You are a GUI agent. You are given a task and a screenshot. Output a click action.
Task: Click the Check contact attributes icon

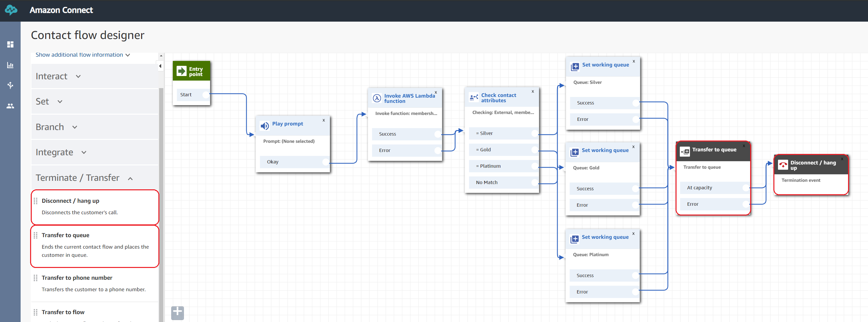474,97
